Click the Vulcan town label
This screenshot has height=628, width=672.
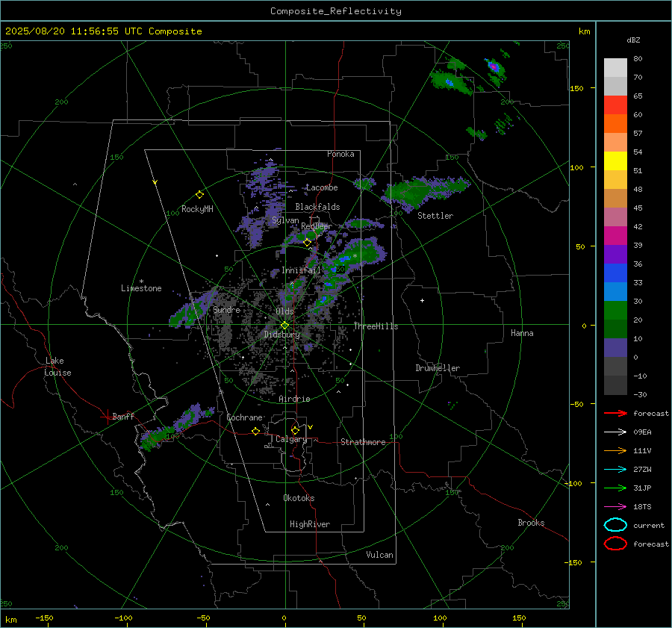tap(380, 555)
